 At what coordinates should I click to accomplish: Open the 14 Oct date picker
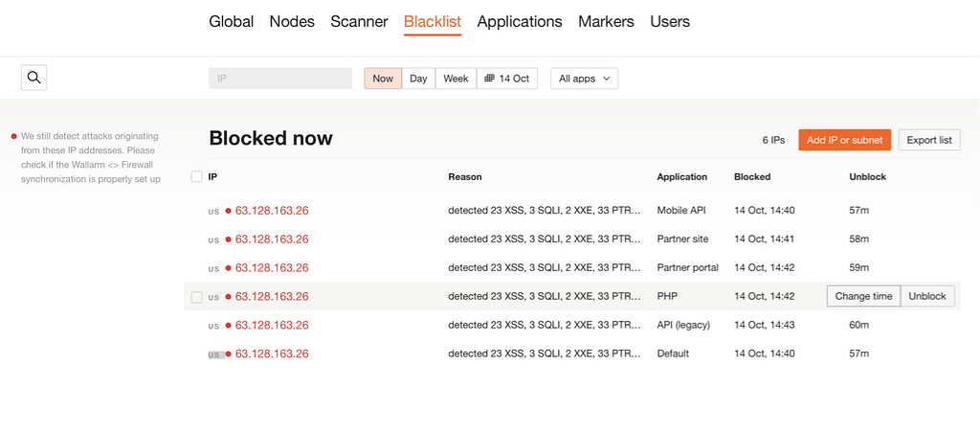[x=507, y=79]
